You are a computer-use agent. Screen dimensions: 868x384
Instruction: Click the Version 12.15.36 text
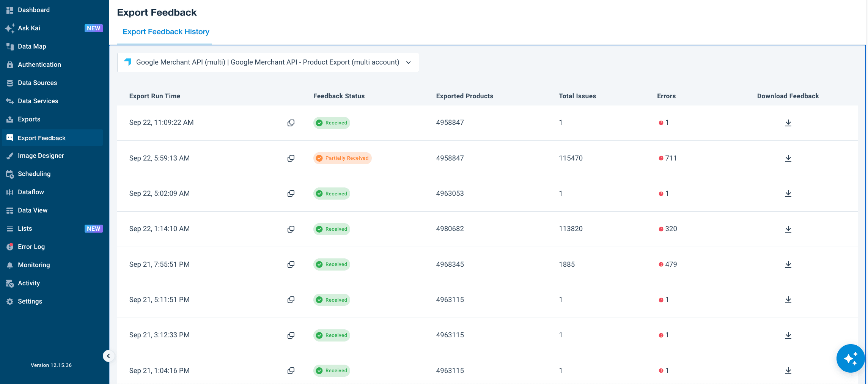click(51, 365)
